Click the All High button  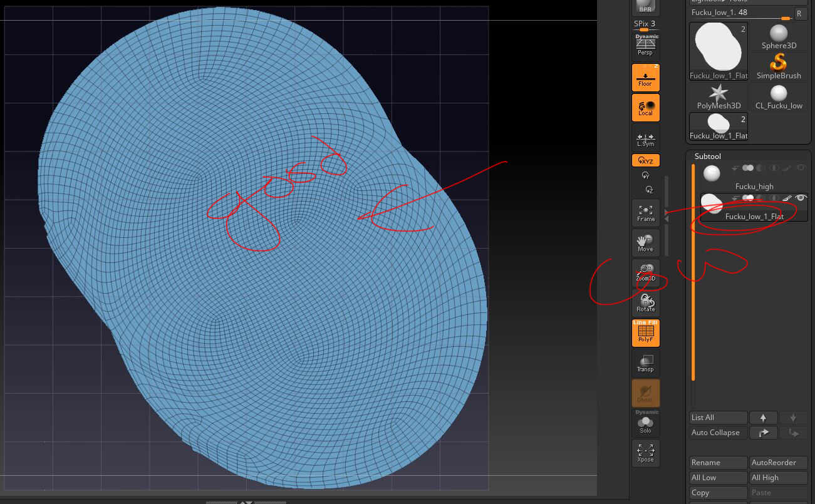pyautogui.click(x=779, y=478)
